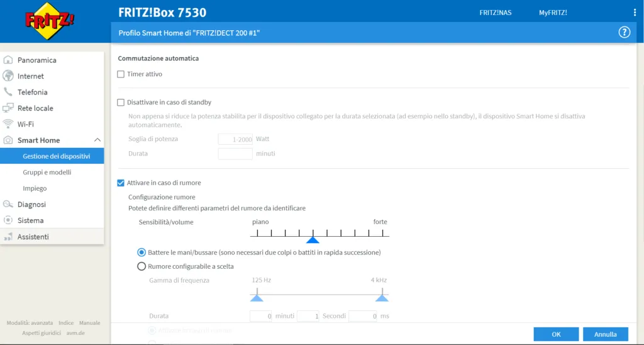Click the piano slider label
The height and width of the screenshot is (345, 644).
coord(260,222)
